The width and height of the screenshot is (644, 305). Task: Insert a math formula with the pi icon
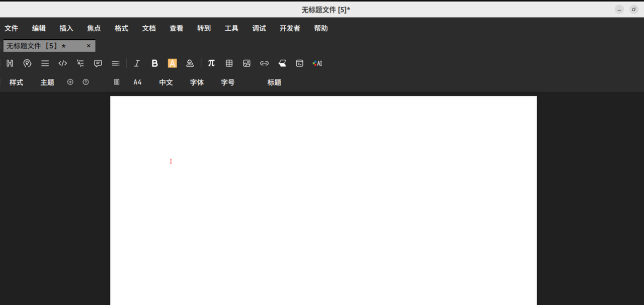(x=211, y=63)
